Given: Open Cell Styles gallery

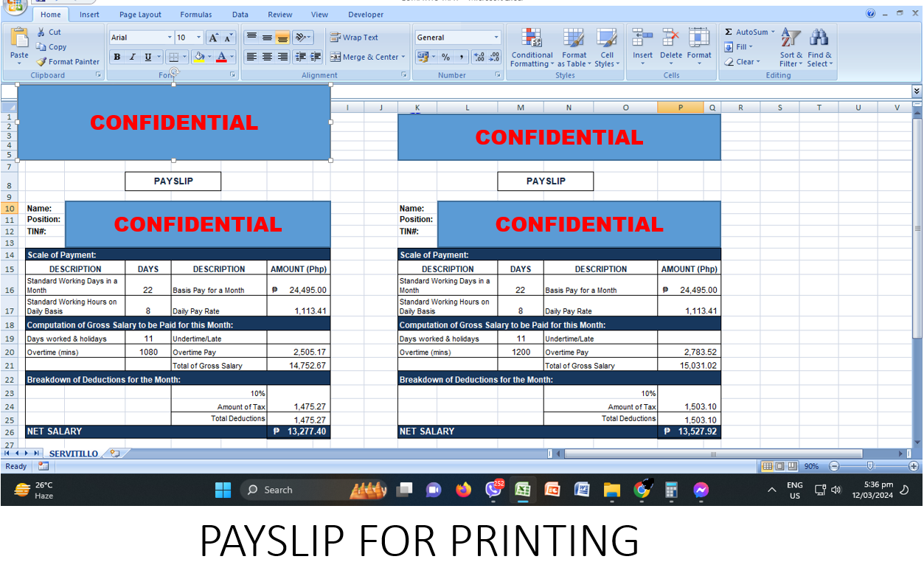Looking at the screenshot, I should [607, 48].
